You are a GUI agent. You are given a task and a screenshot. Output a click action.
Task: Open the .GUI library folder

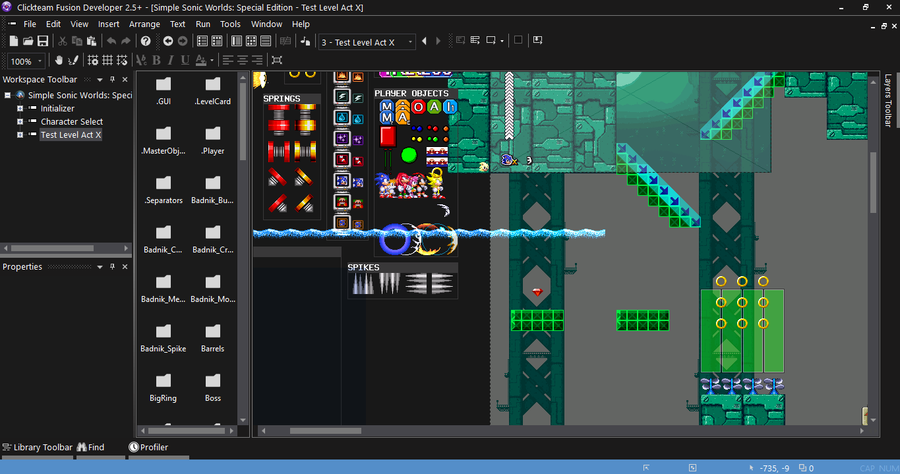tap(164, 91)
